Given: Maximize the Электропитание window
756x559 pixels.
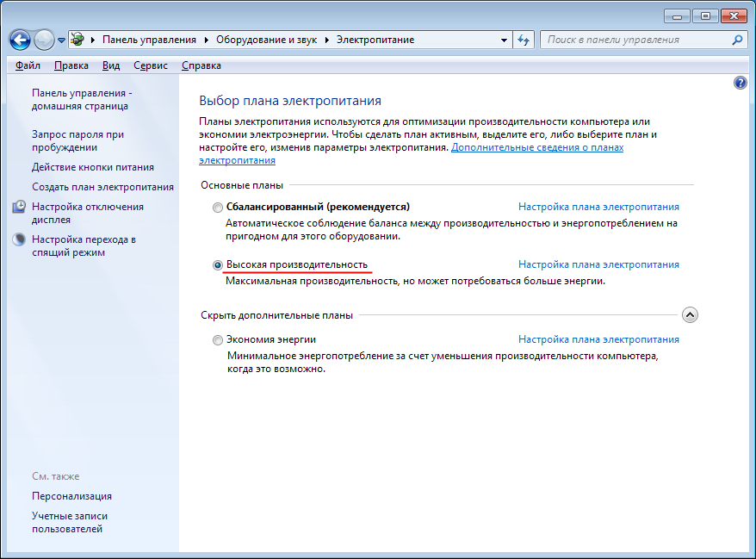Looking at the screenshot, I should tap(705, 16).
